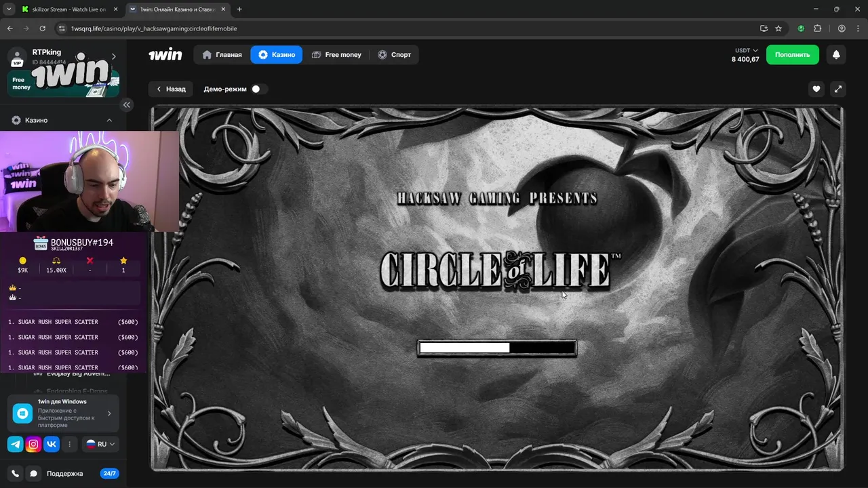The width and height of the screenshot is (868, 488).
Task: Click the streamer webcam overlay
Action: pos(90,182)
